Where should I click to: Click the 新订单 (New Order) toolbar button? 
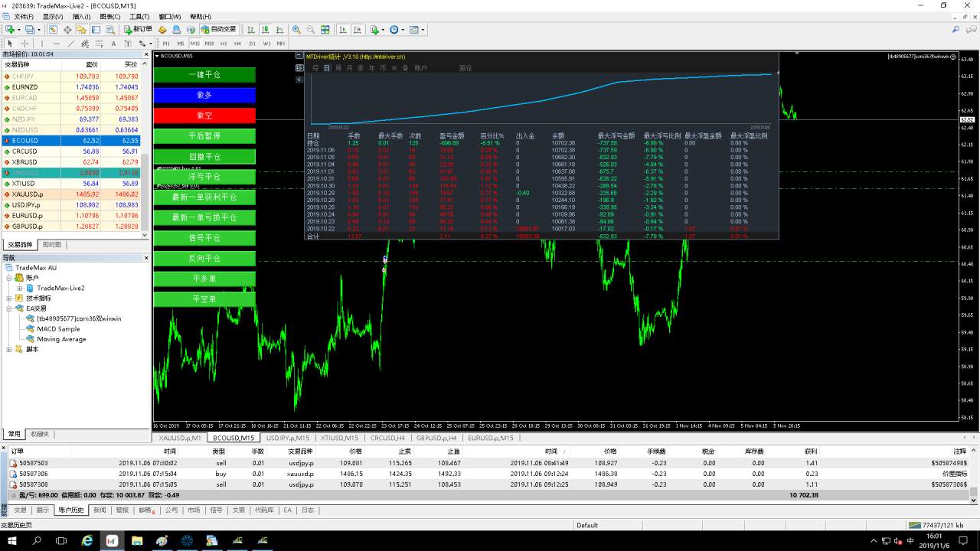[138, 30]
